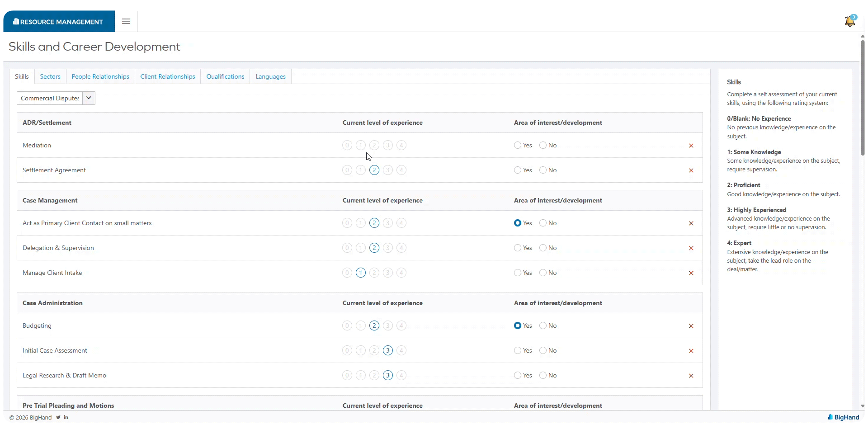Open BigHand LinkedIn icon in footer
Viewport: 868px width, 434px height.
(66, 417)
